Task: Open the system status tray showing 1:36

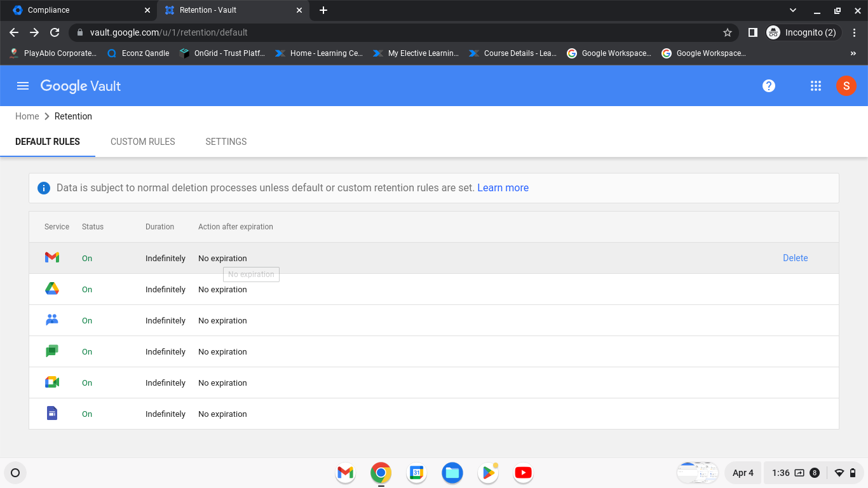Action: (x=813, y=473)
